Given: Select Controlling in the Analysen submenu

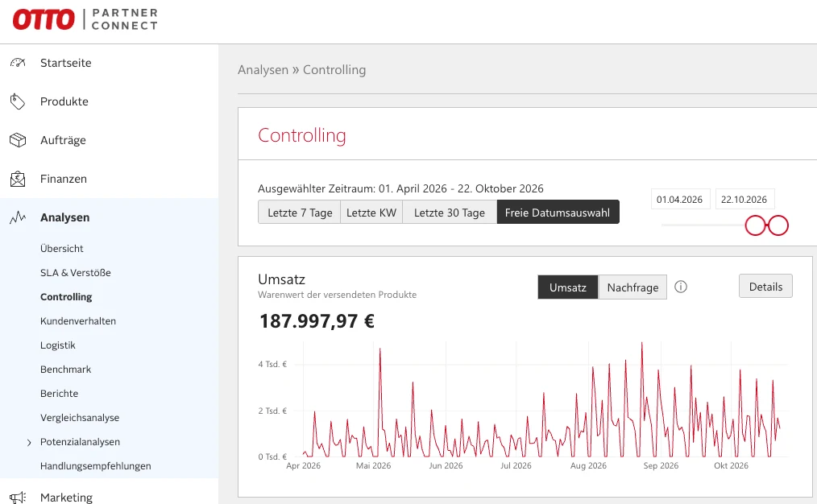Looking at the screenshot, I should 66,297.
